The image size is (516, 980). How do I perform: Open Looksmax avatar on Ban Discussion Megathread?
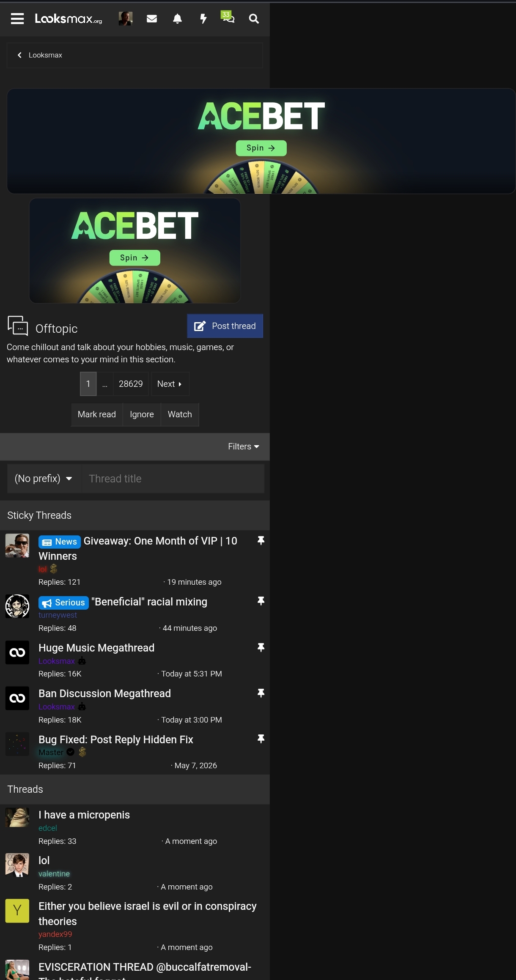17,698
